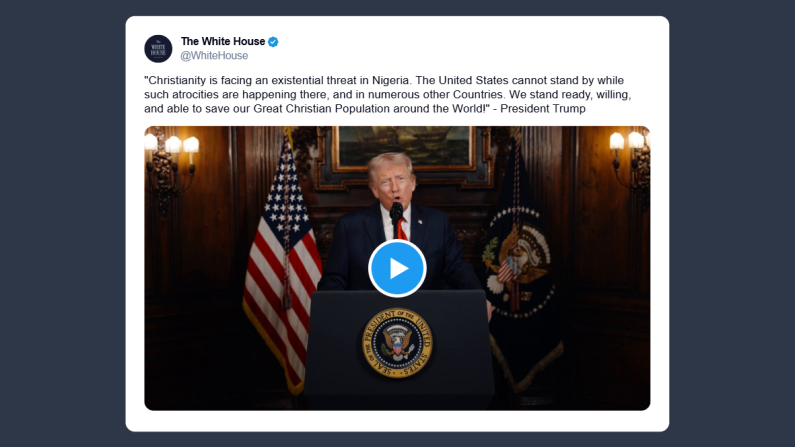Viewport: 795px width, 447px height.
Task: Click the blue verified checkmark badge
Action: point(273,42)
